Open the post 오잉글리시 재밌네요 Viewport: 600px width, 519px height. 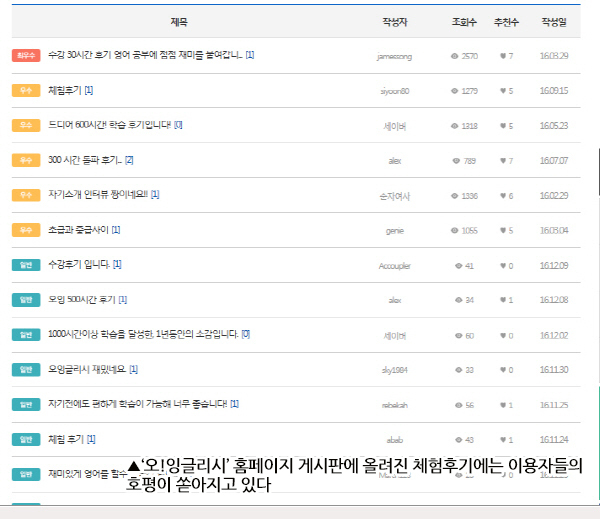point(87,369)
